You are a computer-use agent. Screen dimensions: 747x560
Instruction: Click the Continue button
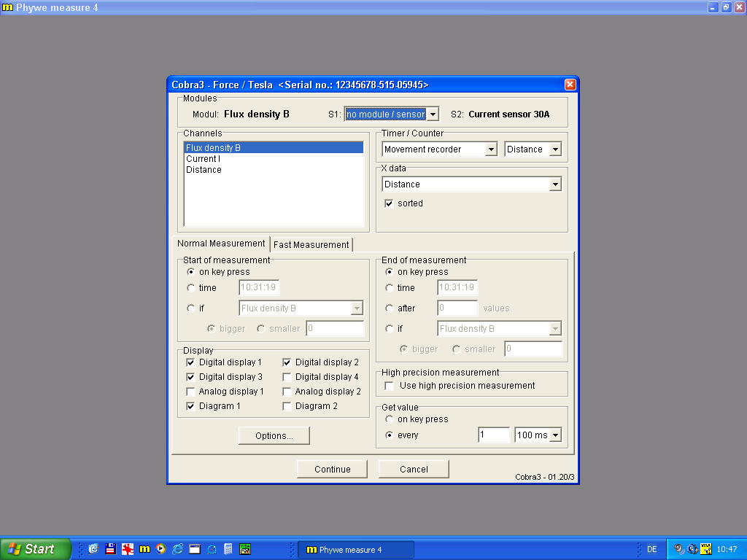click(332, 469)
